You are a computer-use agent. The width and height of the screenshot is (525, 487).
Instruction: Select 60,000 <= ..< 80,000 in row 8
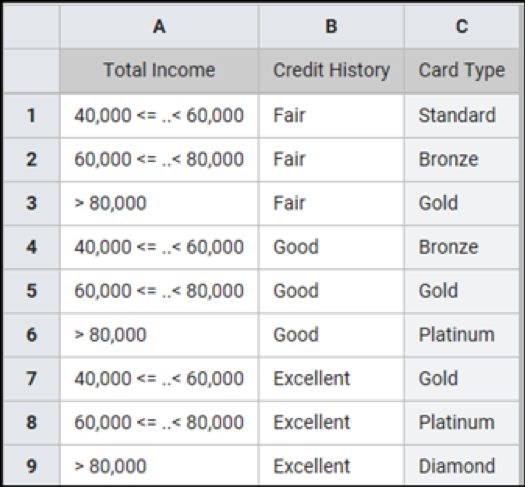coord(159,422)
